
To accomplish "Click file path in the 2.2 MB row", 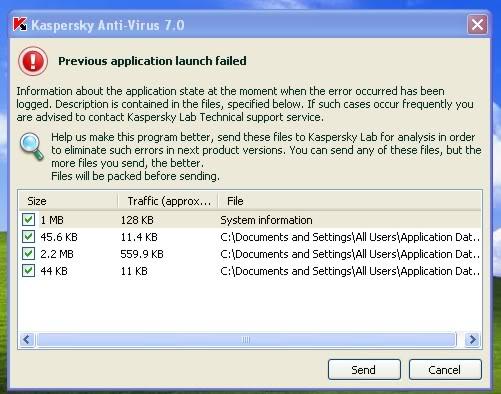I will pyautogui.click(x=350, y=254).
